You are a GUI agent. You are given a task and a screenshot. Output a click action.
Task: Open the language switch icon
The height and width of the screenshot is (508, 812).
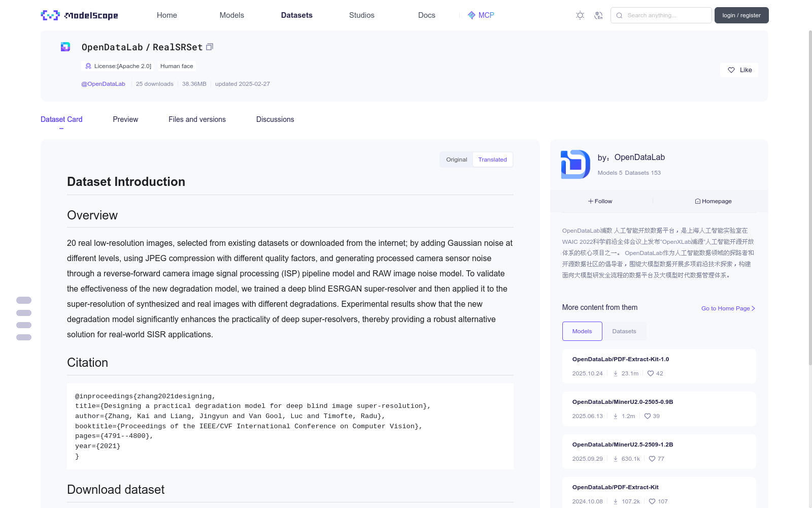coord(599,15)
